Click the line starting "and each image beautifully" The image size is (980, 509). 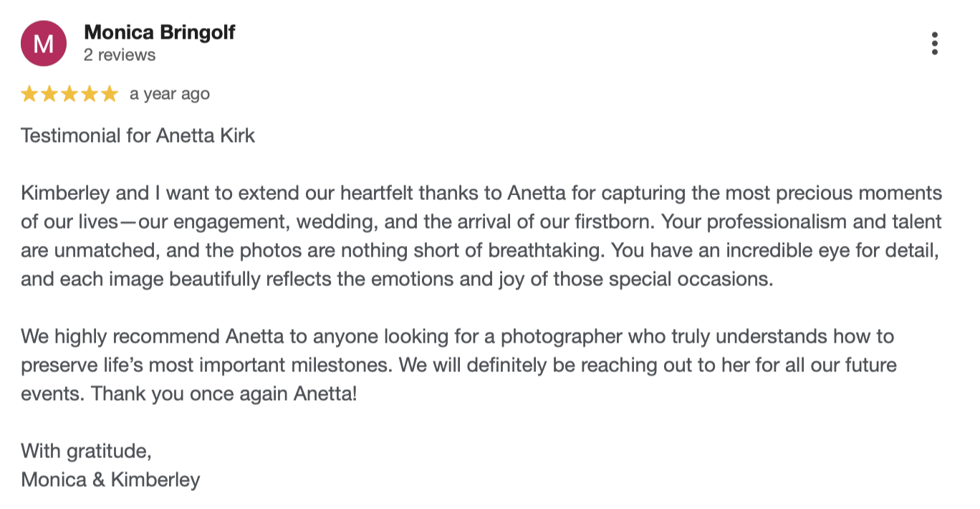397,279
